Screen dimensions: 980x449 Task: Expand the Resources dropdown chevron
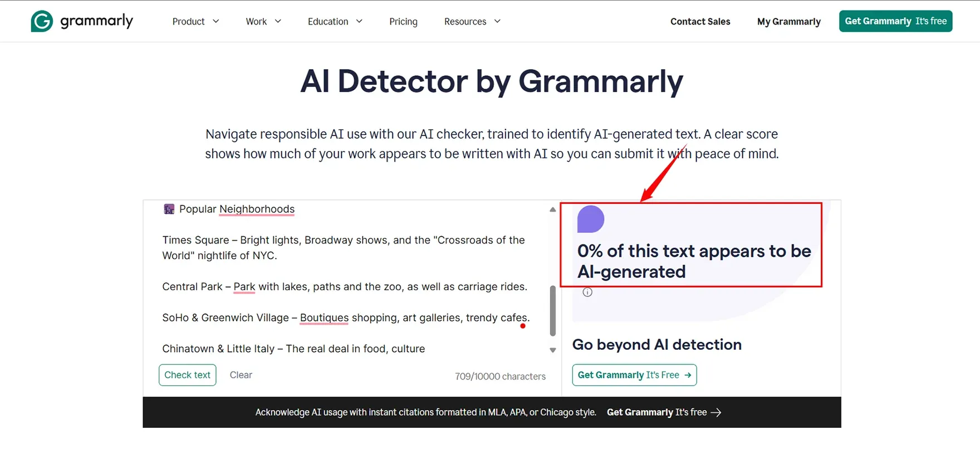(497, 21)
